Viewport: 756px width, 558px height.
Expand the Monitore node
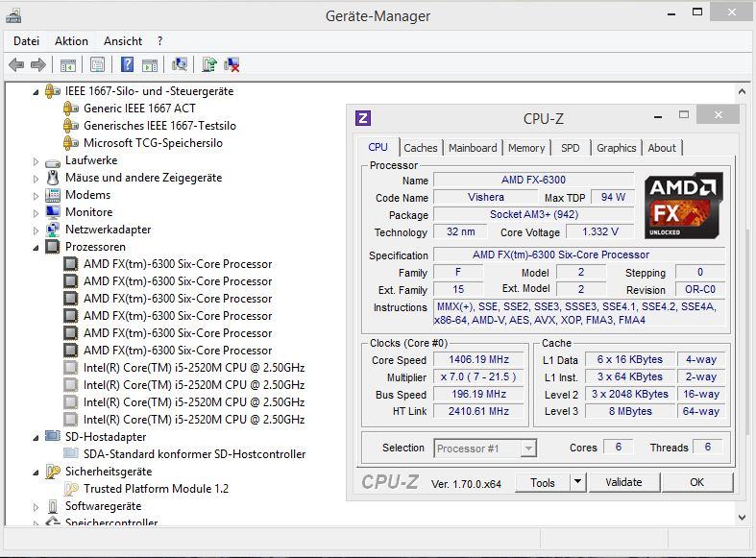point(36,213)
